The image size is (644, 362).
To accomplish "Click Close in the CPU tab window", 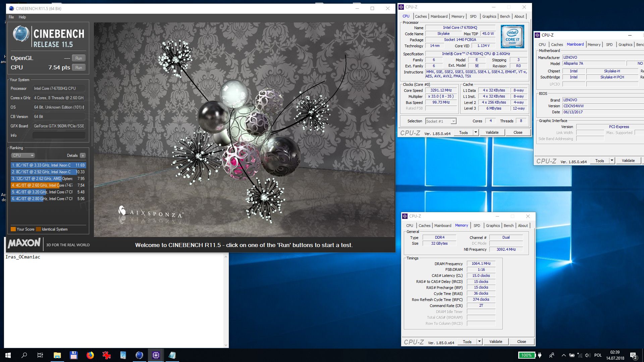I will click(x=518, y=133).
